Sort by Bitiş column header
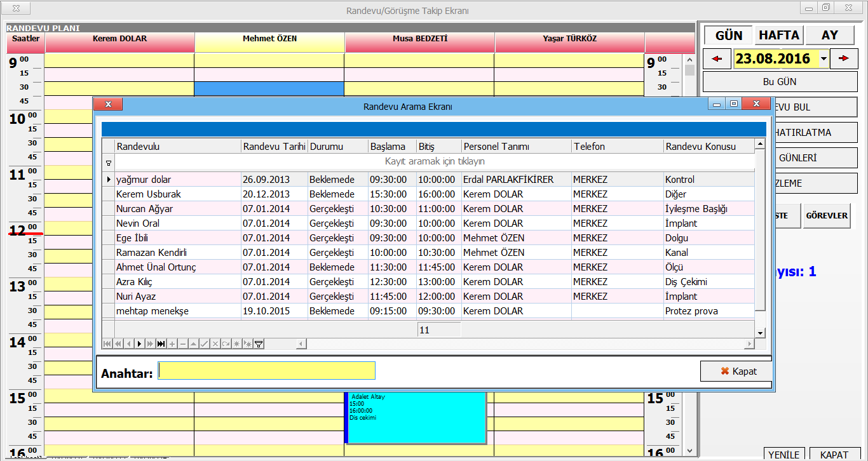The width and height of the screenshot is (868, 461). point(438,147)
